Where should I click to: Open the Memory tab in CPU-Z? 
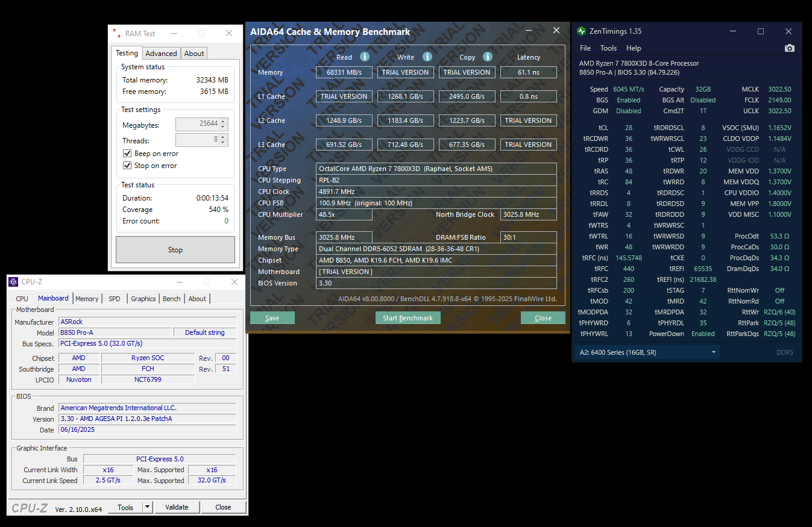tap(87, 299)
